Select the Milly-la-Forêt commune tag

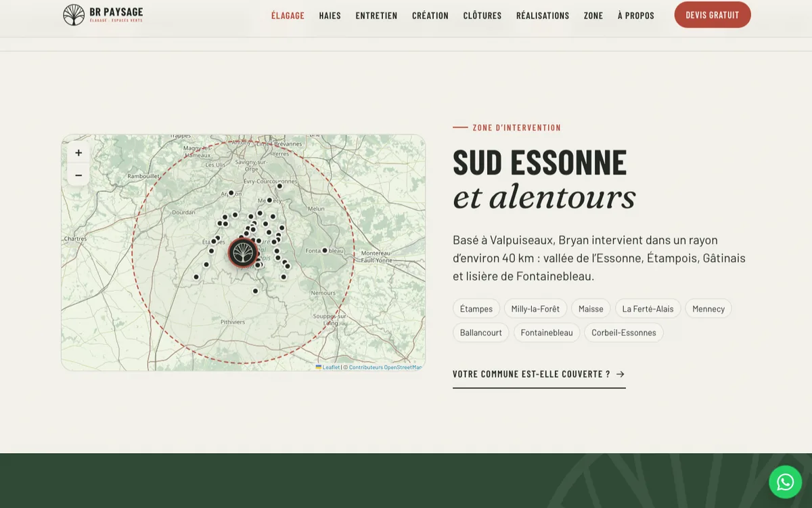(x=535, y=308)
